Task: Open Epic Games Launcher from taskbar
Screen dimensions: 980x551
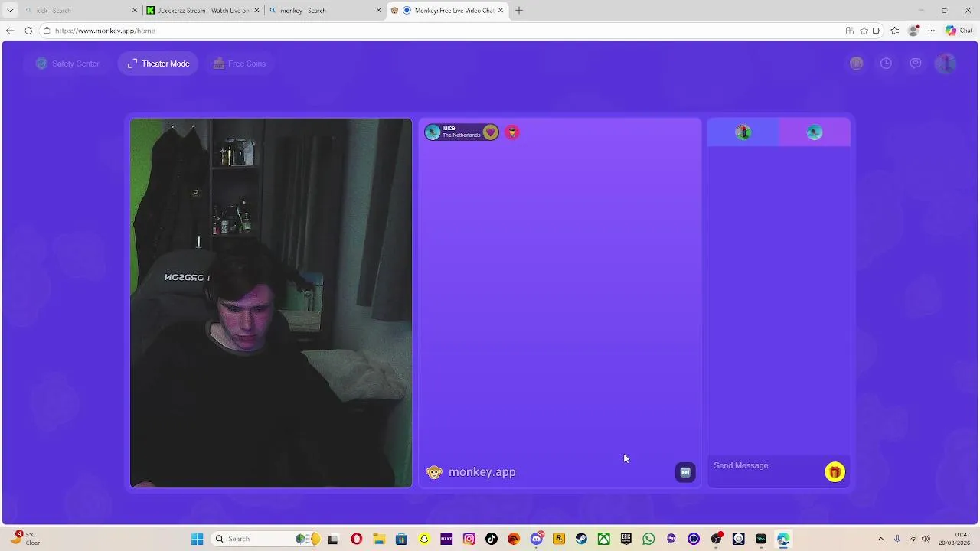Action: coord(626,539)
